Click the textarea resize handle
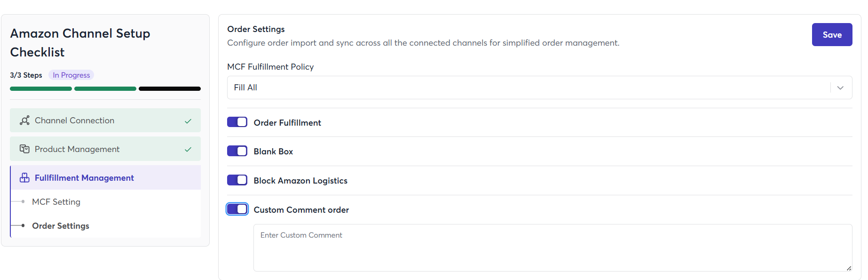868x280 pixels. pyautogui.click(x=849, y=268)
